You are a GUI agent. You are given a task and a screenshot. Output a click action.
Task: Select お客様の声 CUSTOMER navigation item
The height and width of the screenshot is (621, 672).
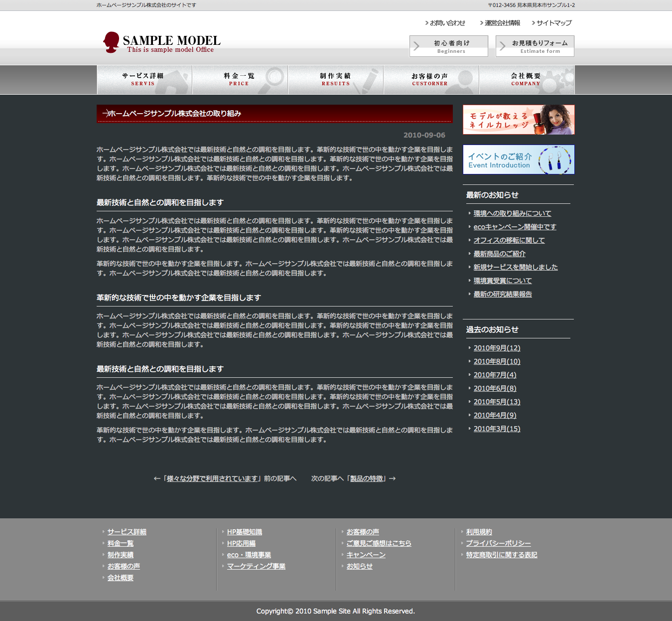coord(431,80)
